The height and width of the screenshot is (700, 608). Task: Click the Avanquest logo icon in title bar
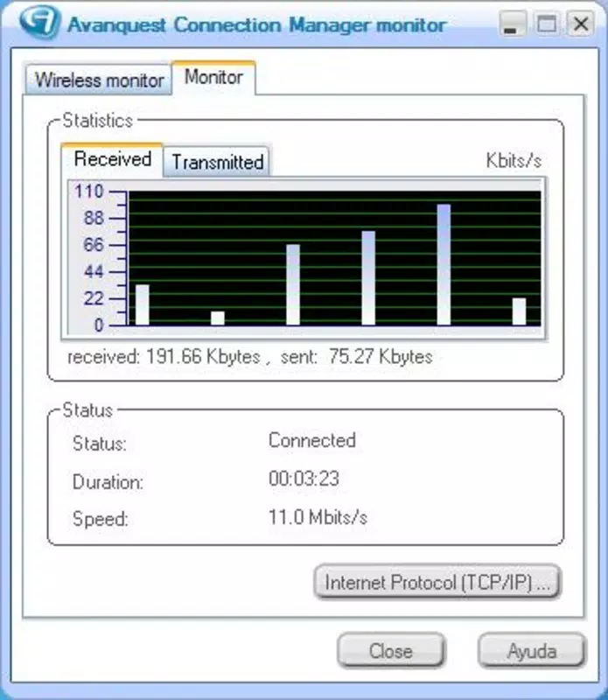coord(40,21)
